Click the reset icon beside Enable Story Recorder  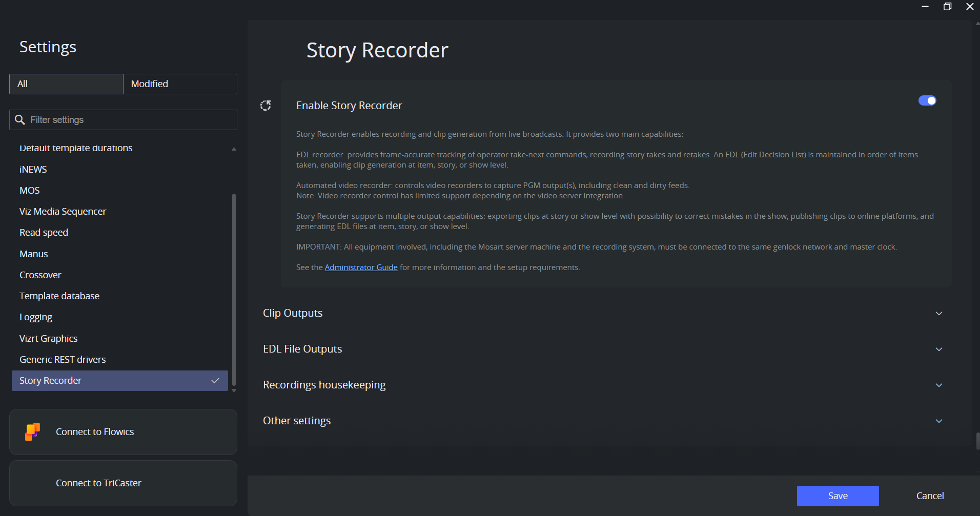pyautogui.click(x=266, y=106)
